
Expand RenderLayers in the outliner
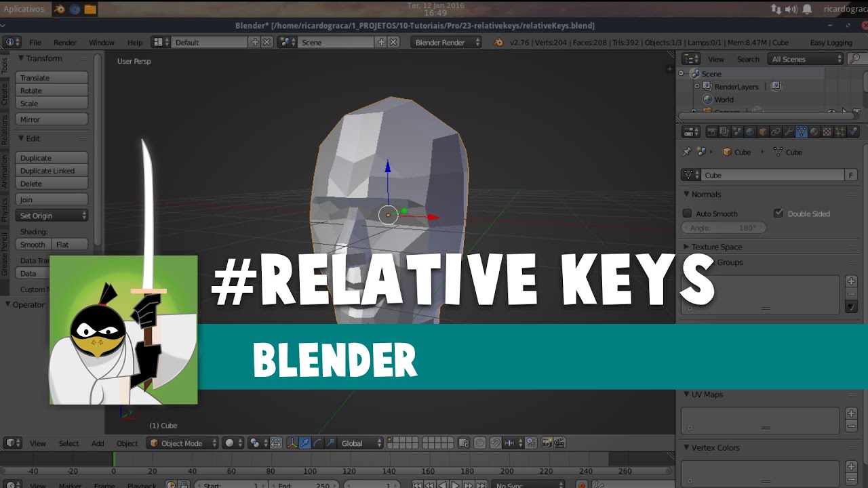[697, 87]
